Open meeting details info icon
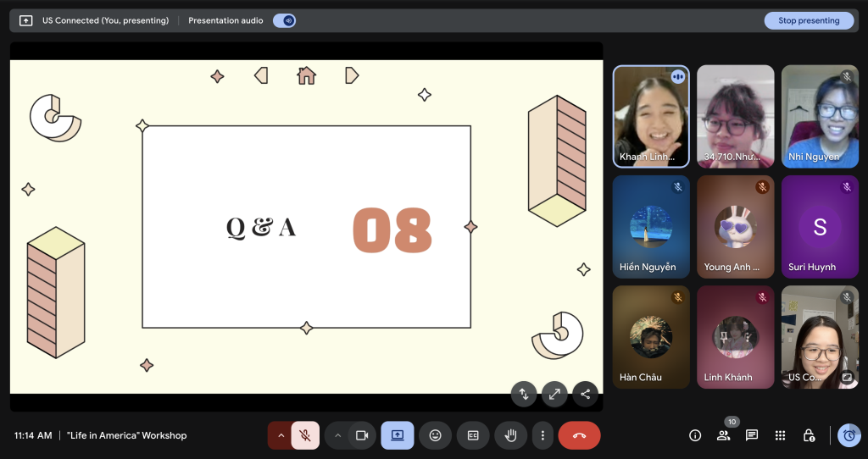This screenshot has width=868, height=459. (x=695, y=435)
